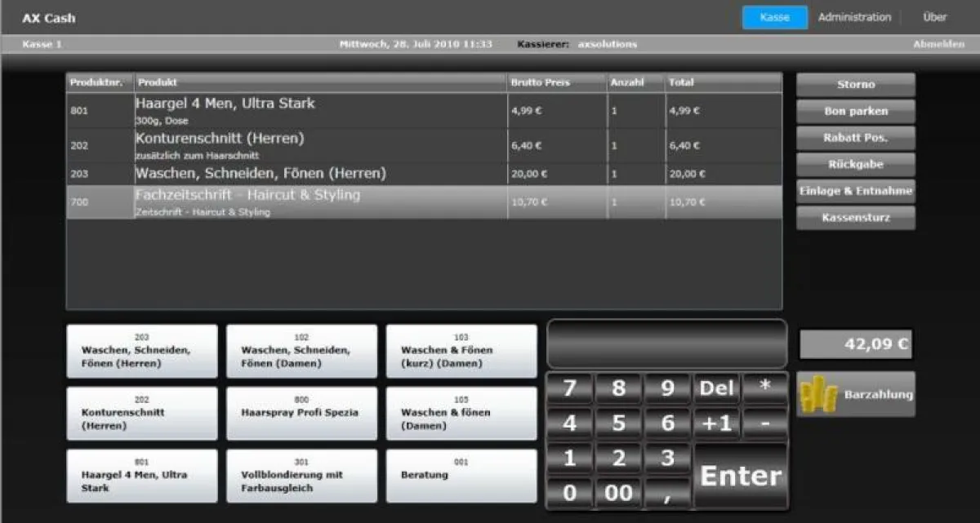Switch to the Kasse tab

(x=774, y=17)
